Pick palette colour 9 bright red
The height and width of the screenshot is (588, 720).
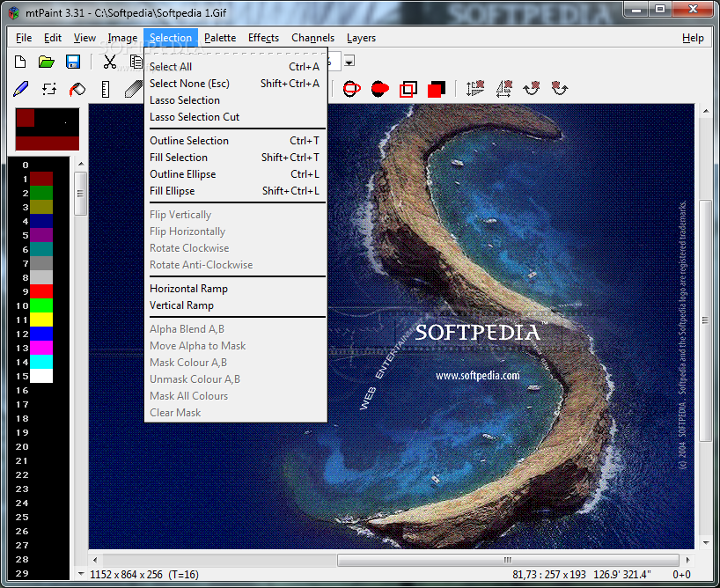point(41,291)
